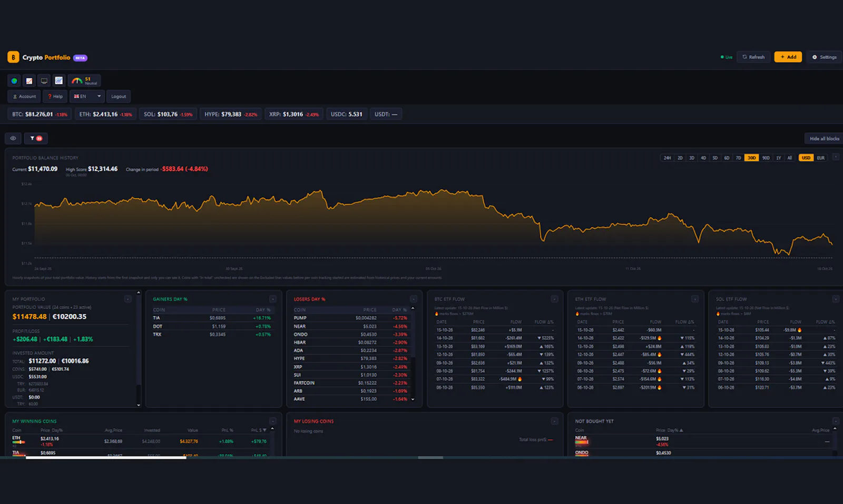Click the PUMP row in Losers table
843x504 pixels.
pyautogui.click(x=350, y=318)
